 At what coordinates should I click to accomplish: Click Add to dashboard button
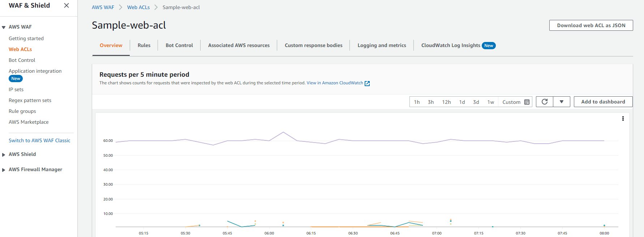pos(603,102)
